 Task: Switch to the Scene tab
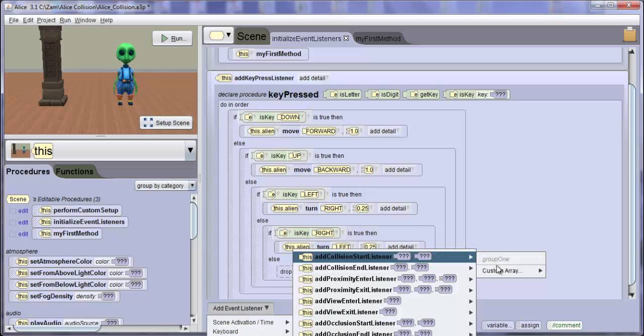[251, 36]
